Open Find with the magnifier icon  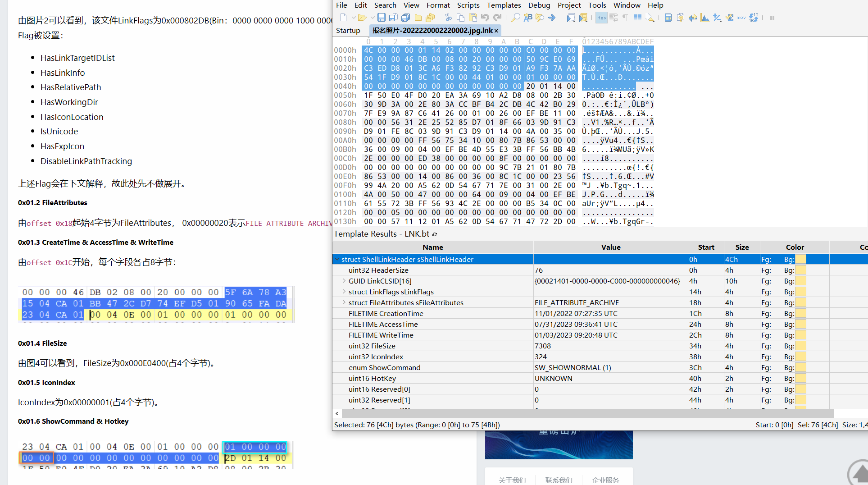click(516, 18)
